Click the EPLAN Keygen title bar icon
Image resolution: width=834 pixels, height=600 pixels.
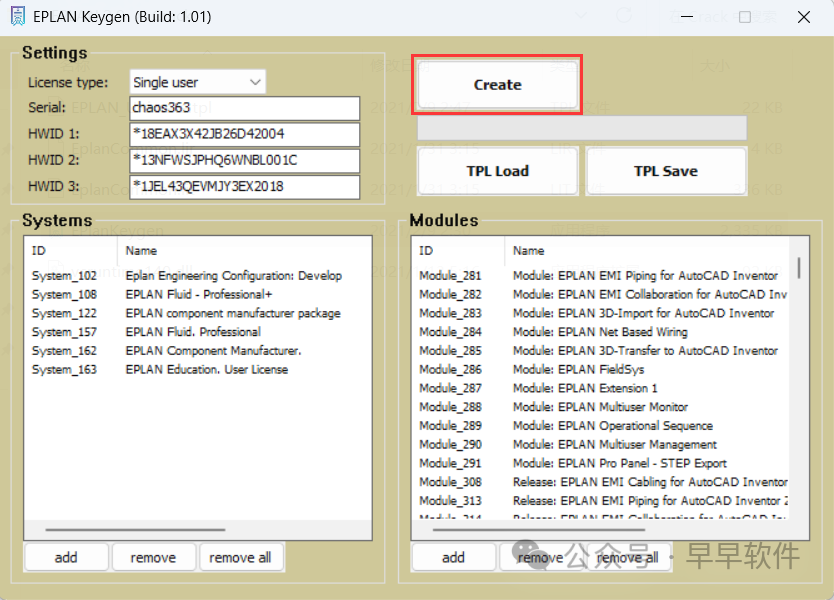point(17,17)
